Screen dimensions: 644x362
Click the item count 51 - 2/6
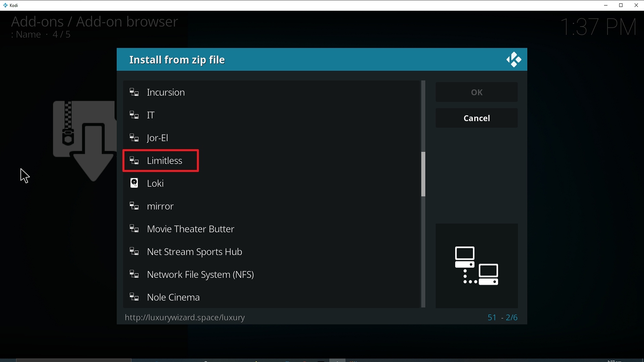502,317
